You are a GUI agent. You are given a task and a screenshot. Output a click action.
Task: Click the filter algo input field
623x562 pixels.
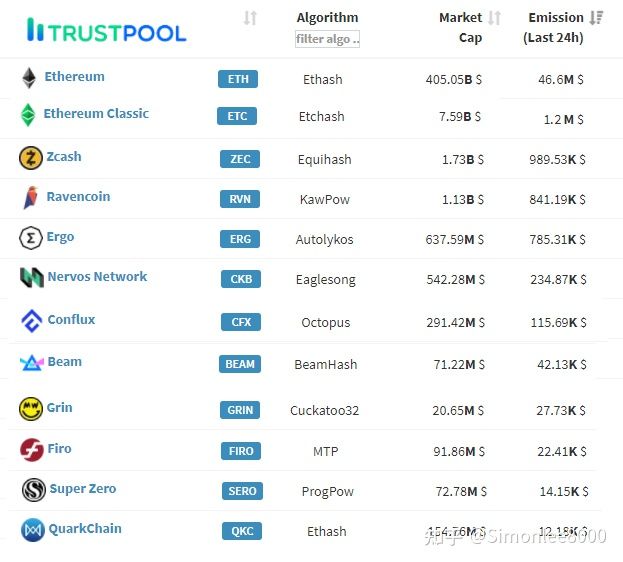[x=327, y=39]
